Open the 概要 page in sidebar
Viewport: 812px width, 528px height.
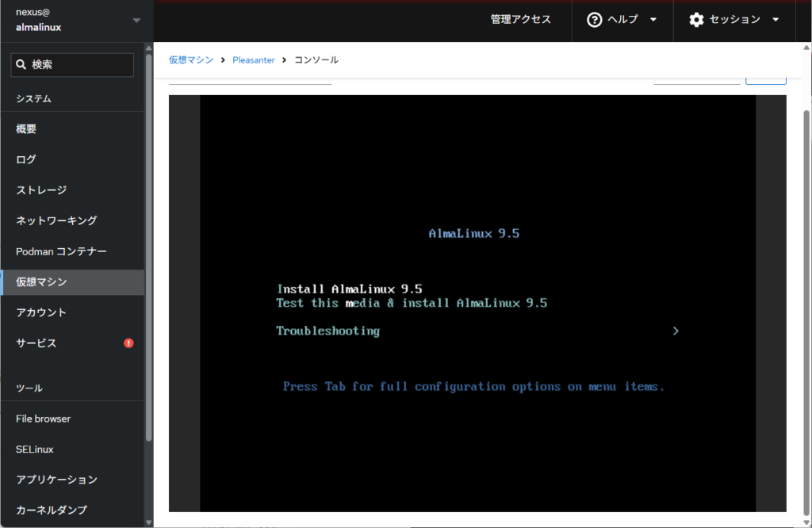point(26,129)
